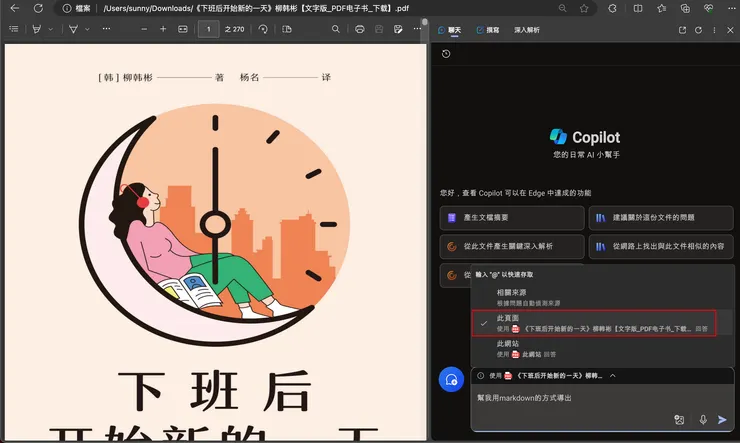The height and width of the screenshot is (443, 740).
Task: Open the PDF toolbar overflow menu at right
Action: click(417, 29)
